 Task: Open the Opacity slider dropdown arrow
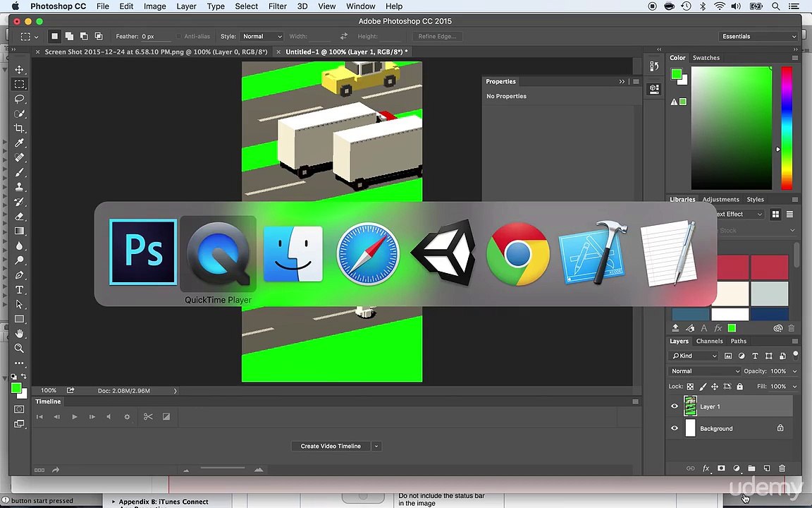pos(794,371)
